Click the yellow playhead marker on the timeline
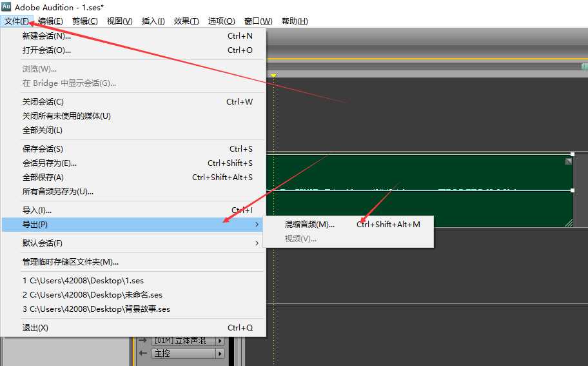 coord(274,76)
